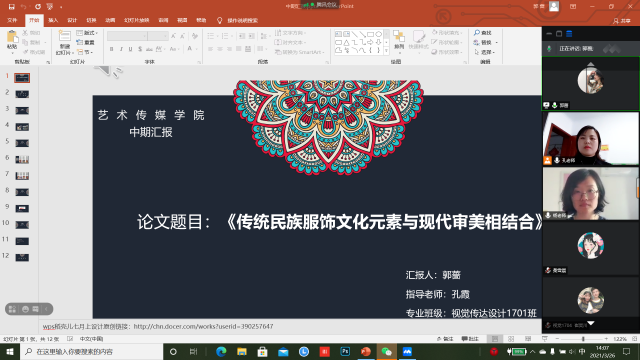640x360 pixels.
Task: Click the Redo icon in quick access toolbar
Action: point(38,7)
